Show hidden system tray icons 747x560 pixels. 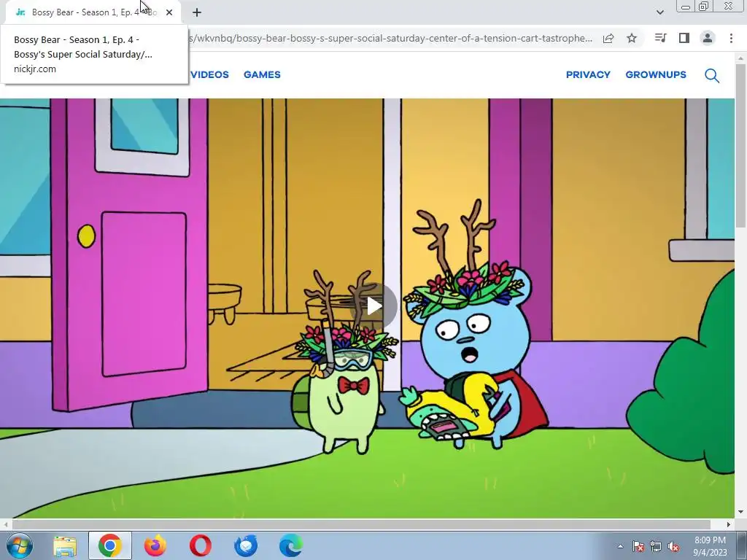point(620,546)
